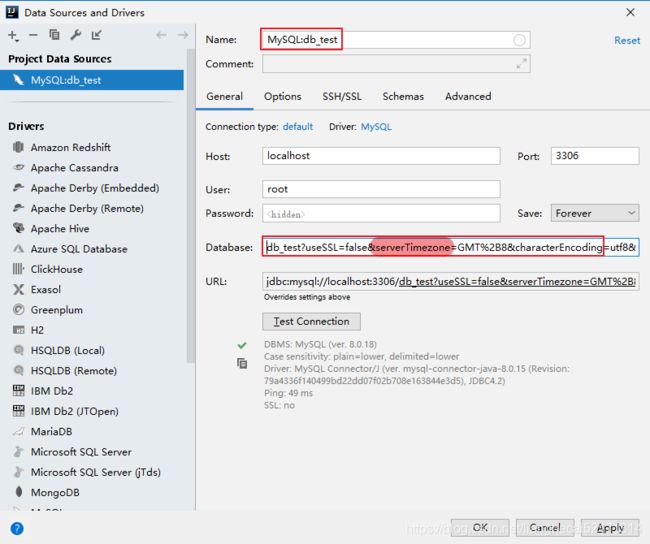Change connection type via default link

coord(298,126)
